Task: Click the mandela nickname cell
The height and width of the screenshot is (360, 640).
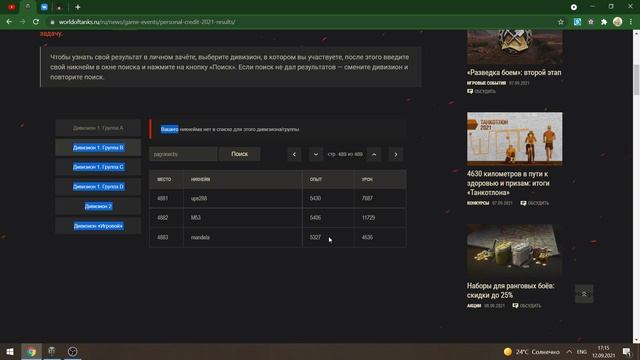Action: [x=242, y=237]
